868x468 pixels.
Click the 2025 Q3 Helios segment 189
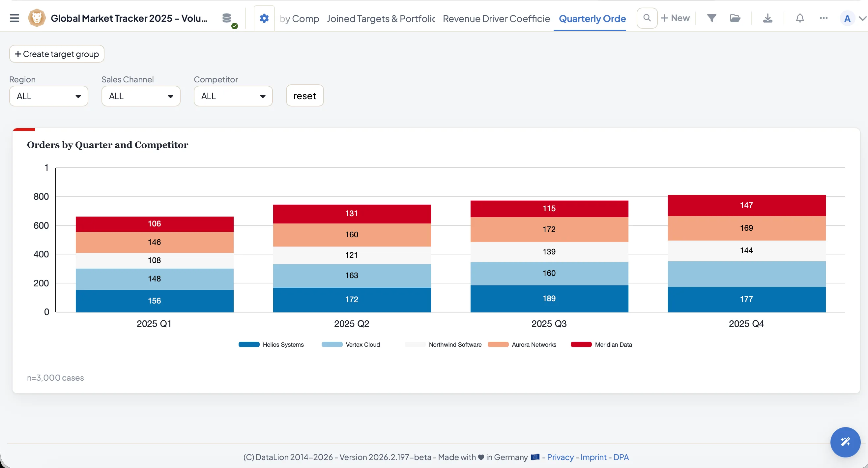pos(549,299)
